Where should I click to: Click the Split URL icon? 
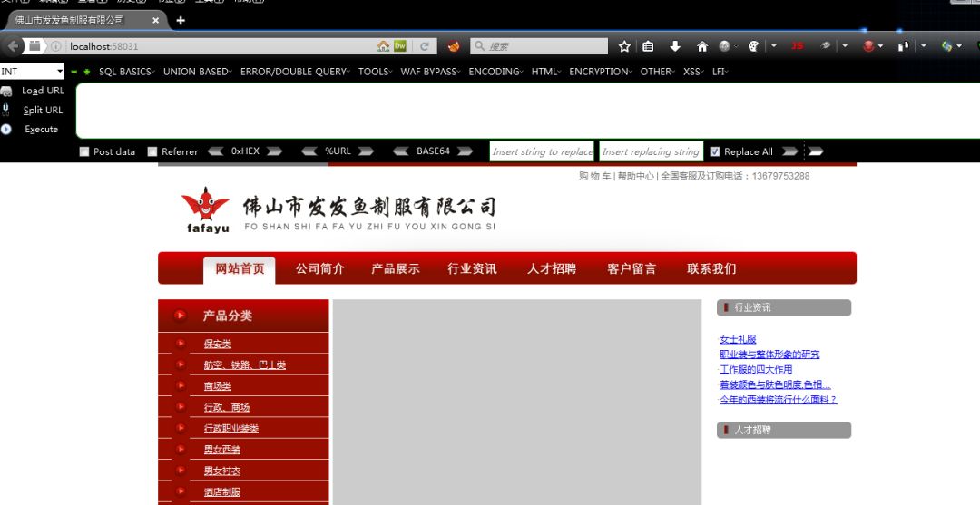[5, 110]
